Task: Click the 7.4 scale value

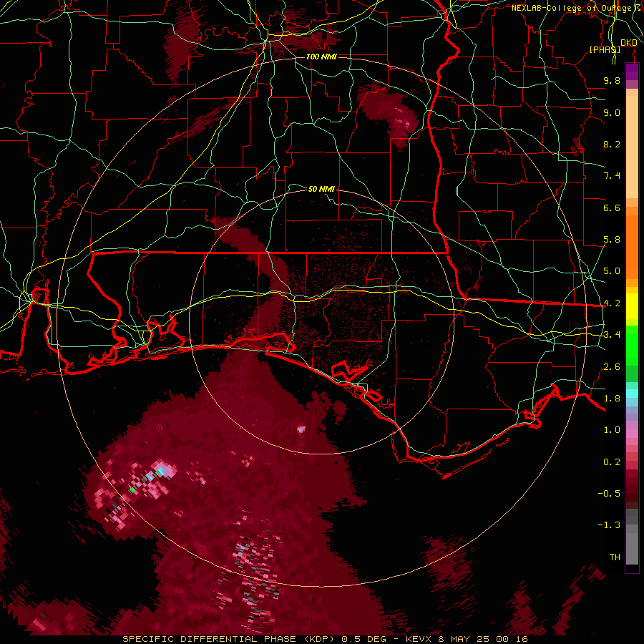Action: tap(612, 176)
